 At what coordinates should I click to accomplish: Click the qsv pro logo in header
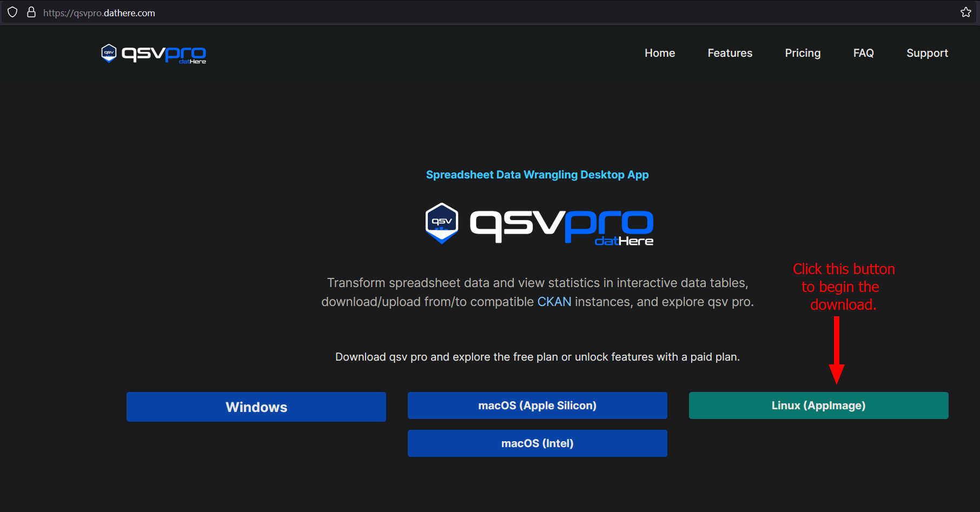[154, 54]
